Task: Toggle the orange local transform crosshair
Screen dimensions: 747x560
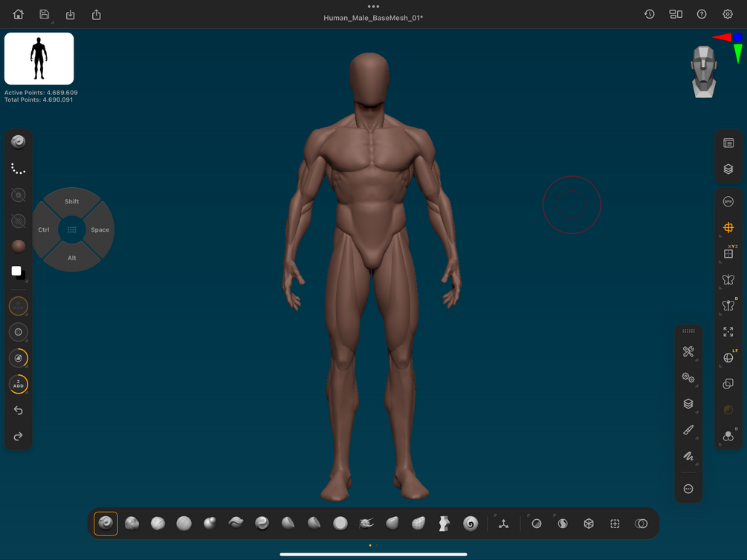Action: tap(728, 227)
